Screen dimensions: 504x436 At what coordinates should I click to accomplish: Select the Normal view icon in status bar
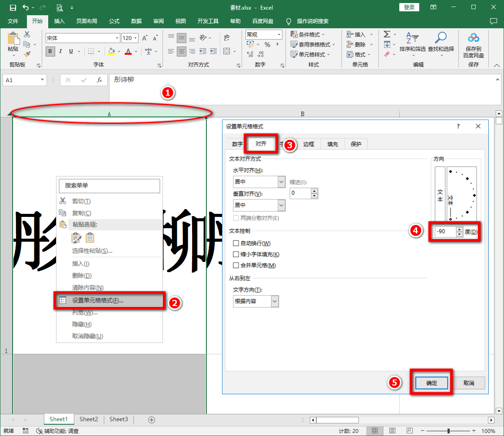pyautogui.click(x=375, y=431)
